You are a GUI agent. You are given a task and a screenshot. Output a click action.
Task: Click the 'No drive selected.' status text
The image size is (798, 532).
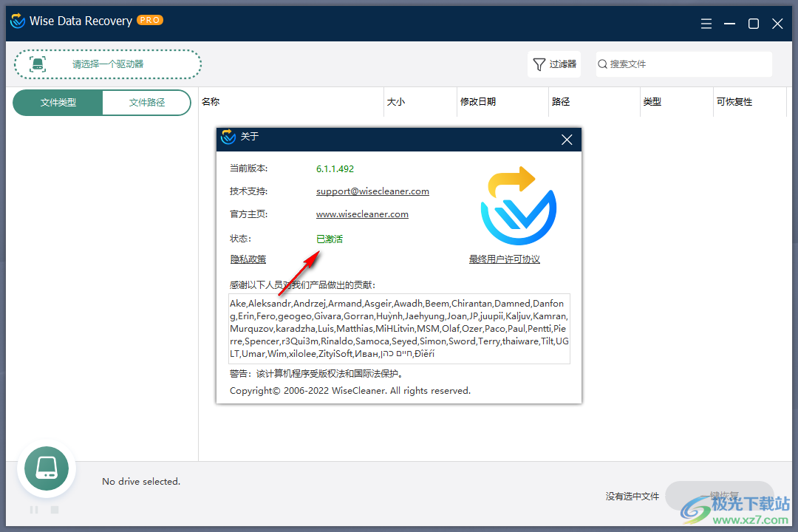click(141, 482)
